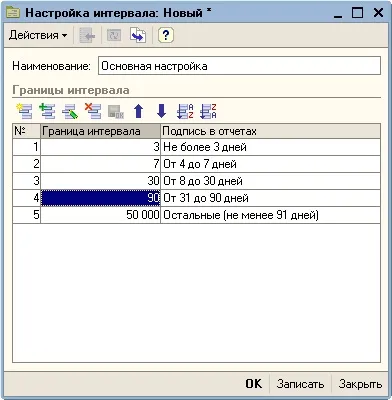The height and width of the screenshot is (400, 392).
Task: Click the Наименование input field
Action: coord(239,66)
